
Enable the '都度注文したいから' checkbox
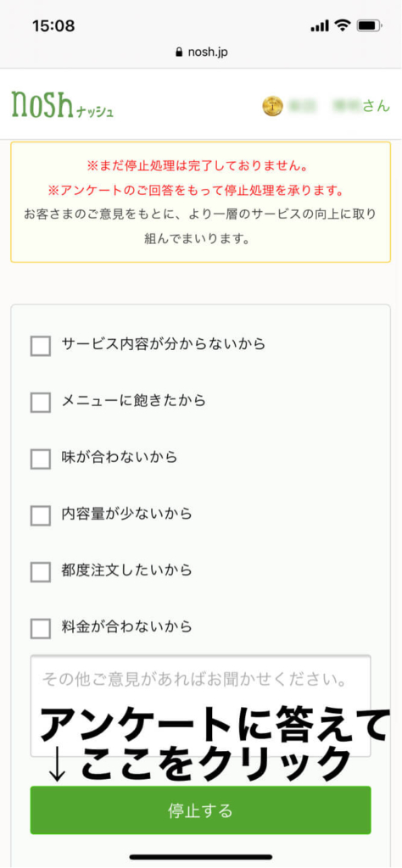(x=41, y=572)
